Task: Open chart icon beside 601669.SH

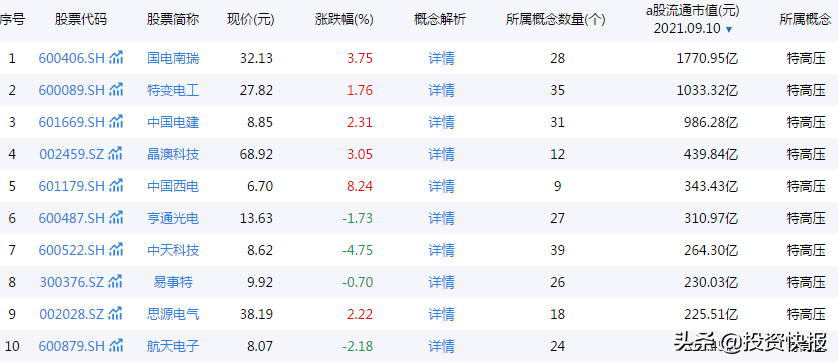Action: click(116, 122)
